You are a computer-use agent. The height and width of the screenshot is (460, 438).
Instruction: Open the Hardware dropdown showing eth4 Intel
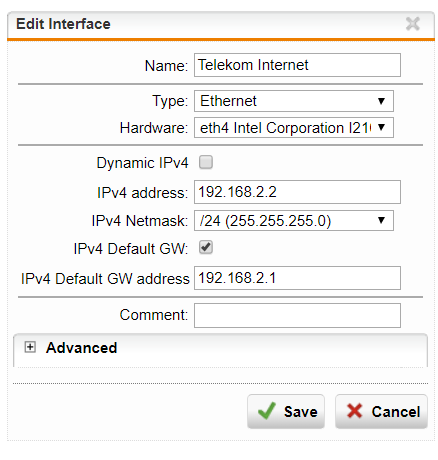(294, 127)
